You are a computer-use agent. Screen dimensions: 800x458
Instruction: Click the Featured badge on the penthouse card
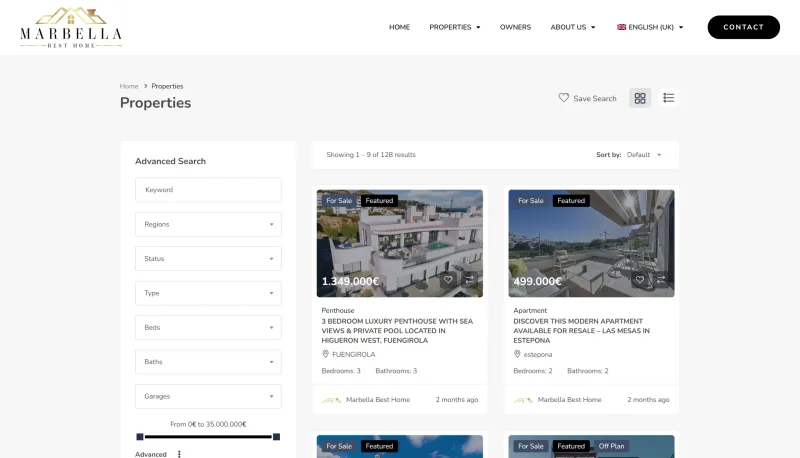tap(379, 200)
